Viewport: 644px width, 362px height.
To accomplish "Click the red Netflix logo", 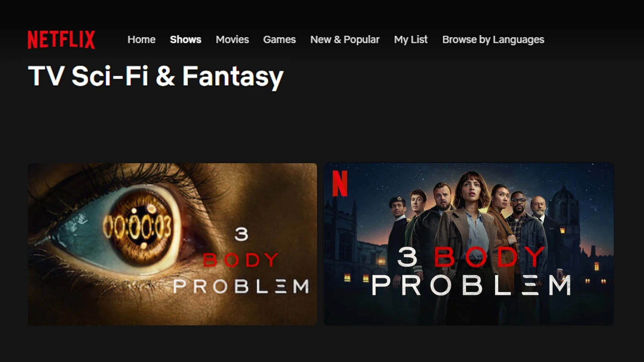I will [x=61, y=40].
